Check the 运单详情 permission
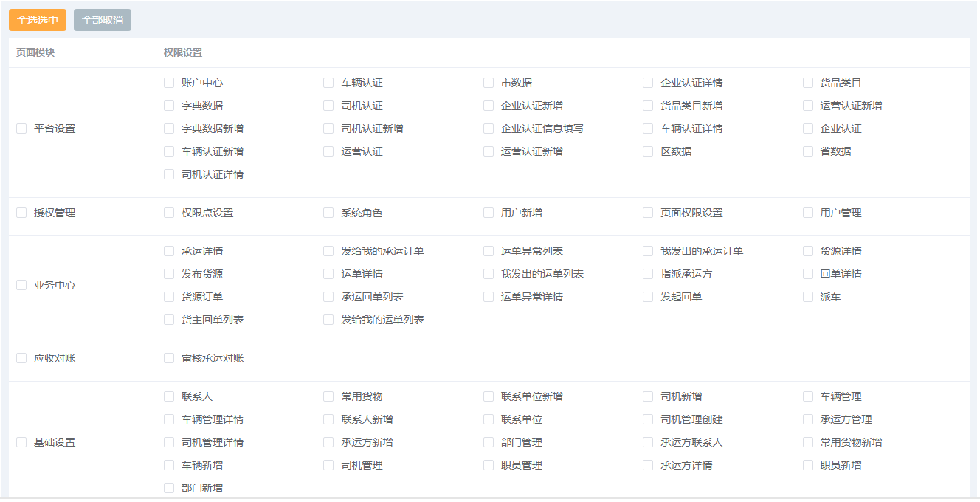 (x=328, y=274)
